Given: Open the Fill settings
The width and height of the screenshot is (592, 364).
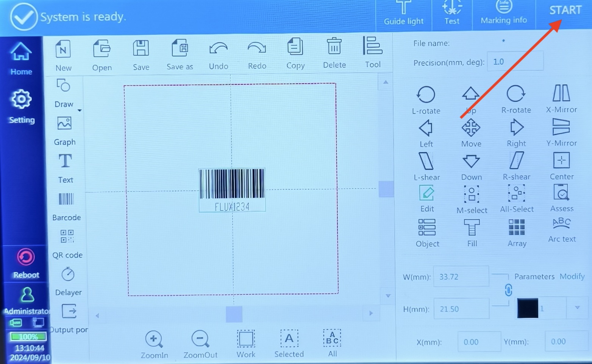Looking at the screenshot, I should [x=472, y=233].
